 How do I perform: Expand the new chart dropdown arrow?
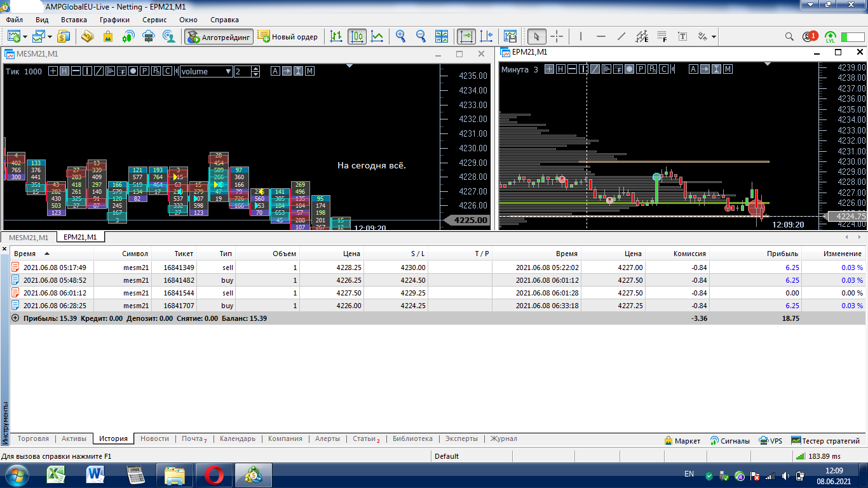25,37
